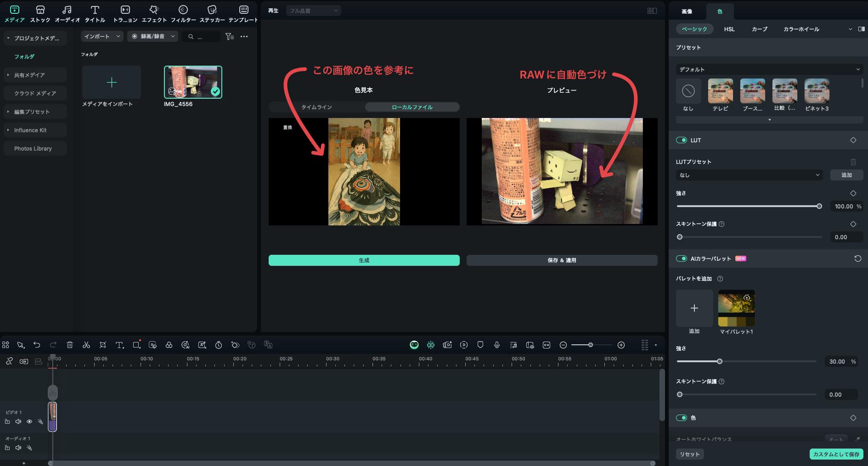This screenshot has height=466, width=868.
Task: Select the タイムライン source tab
Action: (316, 107)
